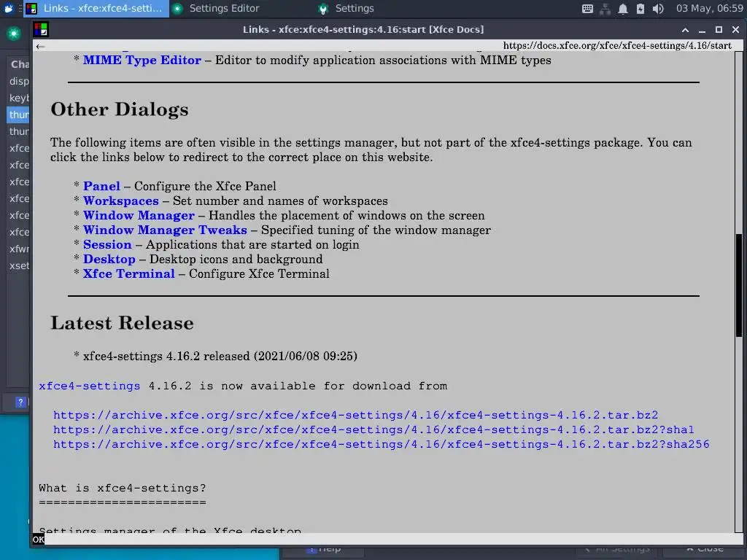Click the Links vertical scrollbar thumb
747x560 pixels.
coord(738,285)
